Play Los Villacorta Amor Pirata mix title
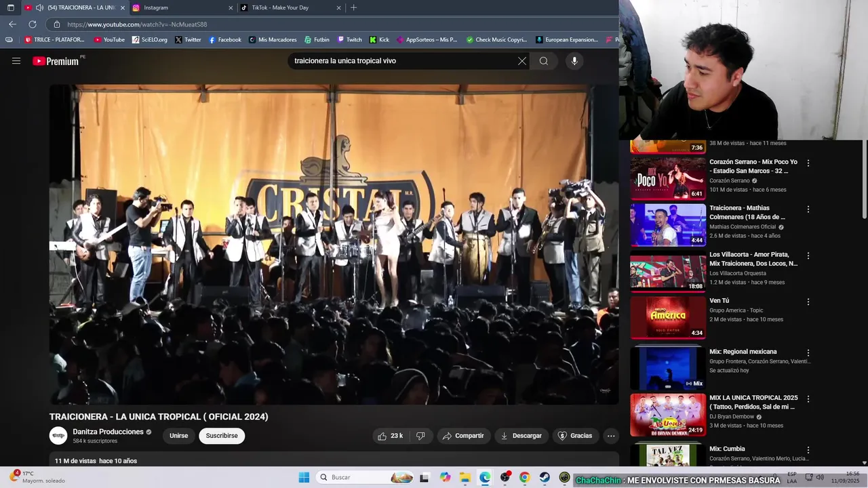The width and height of the screenshot is (868, 488). [753, 259]
